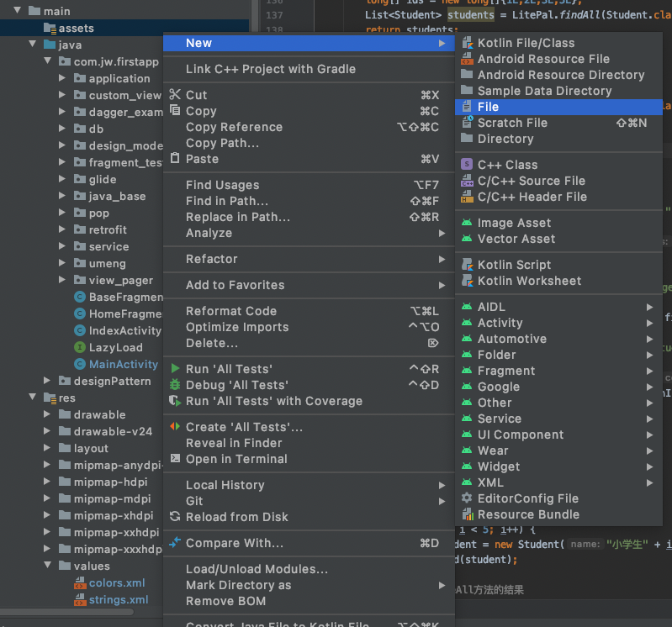Open the Analyze submenu
Viewport: 672px width, 627px height.
(x=309, y=233)
